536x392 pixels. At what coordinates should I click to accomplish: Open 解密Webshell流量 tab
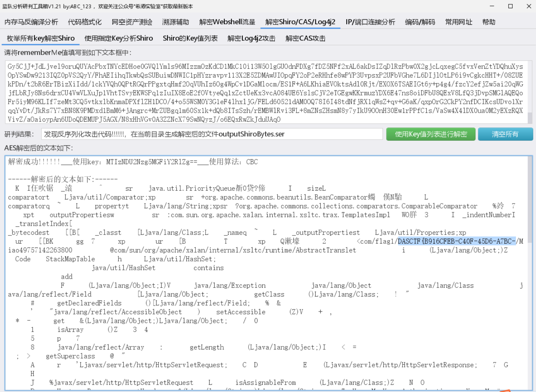[x=227, y=22]
